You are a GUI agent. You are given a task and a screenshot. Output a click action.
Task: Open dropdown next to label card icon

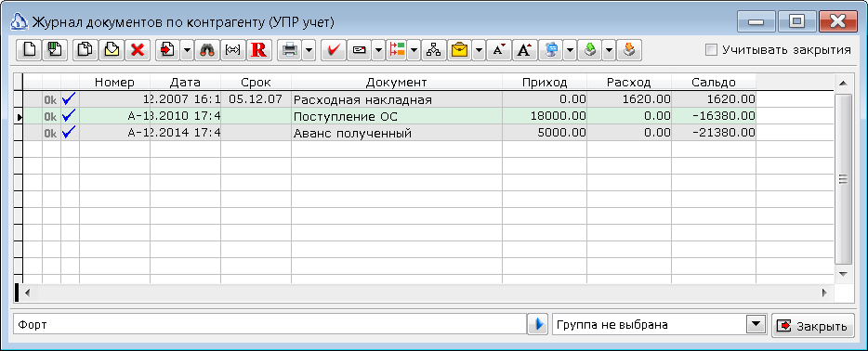378,50
